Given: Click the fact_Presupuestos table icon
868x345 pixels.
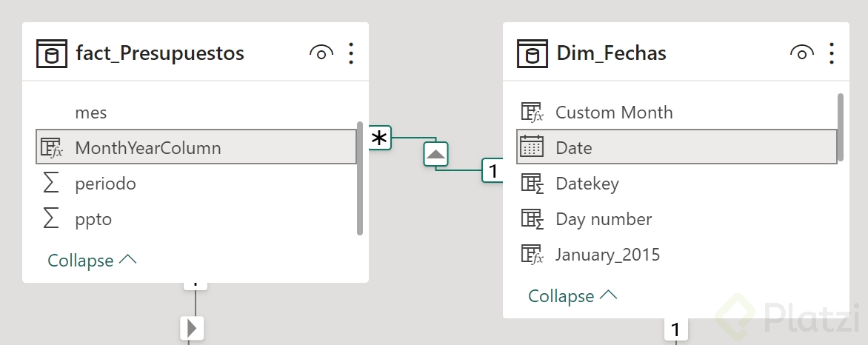Looking at the screenshot, I should point(52,54).
